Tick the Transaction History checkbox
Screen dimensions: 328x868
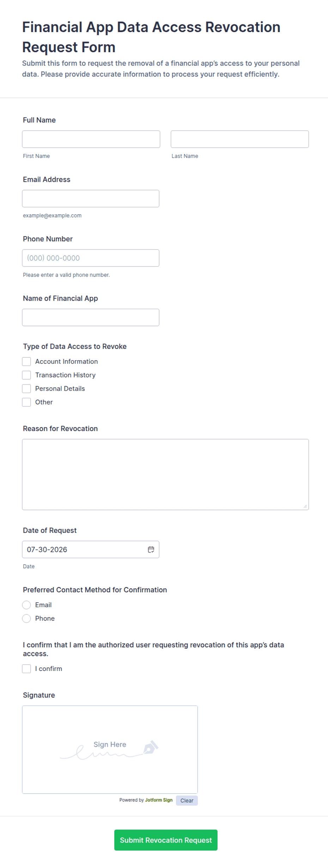tap(26, 375)
